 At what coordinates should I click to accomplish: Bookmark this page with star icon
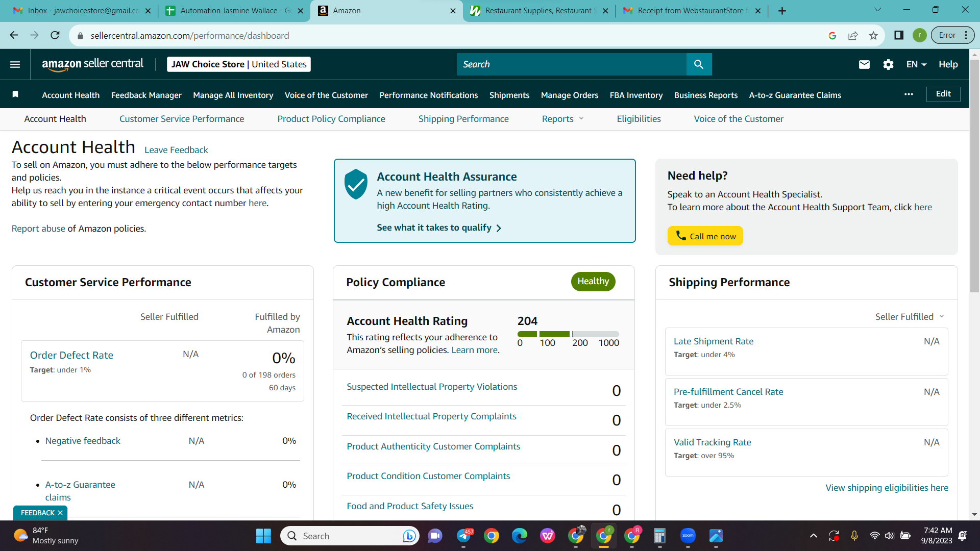tap(873, 35)
